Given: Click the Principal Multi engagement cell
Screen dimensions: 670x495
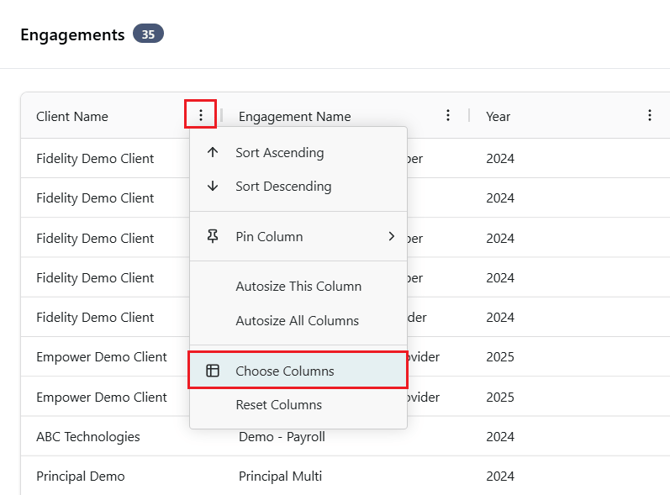Looking at the screenshot, I should pyautogui.click(x=280, y=476).
